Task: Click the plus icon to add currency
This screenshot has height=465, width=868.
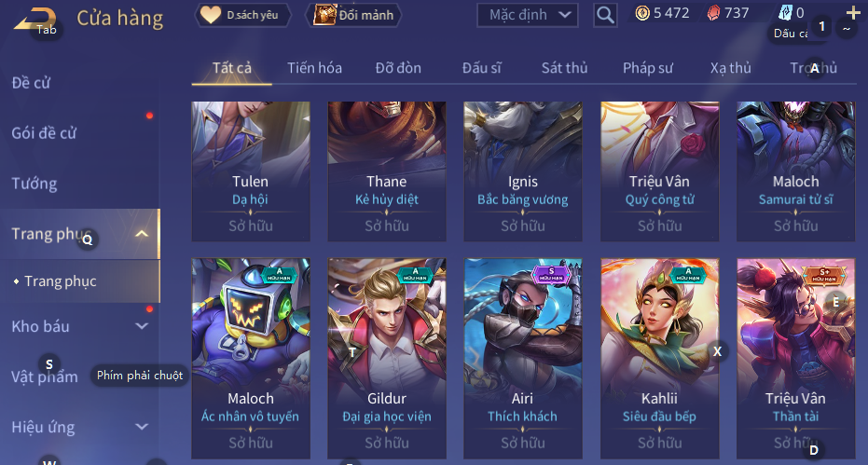Action: point(853,12)
